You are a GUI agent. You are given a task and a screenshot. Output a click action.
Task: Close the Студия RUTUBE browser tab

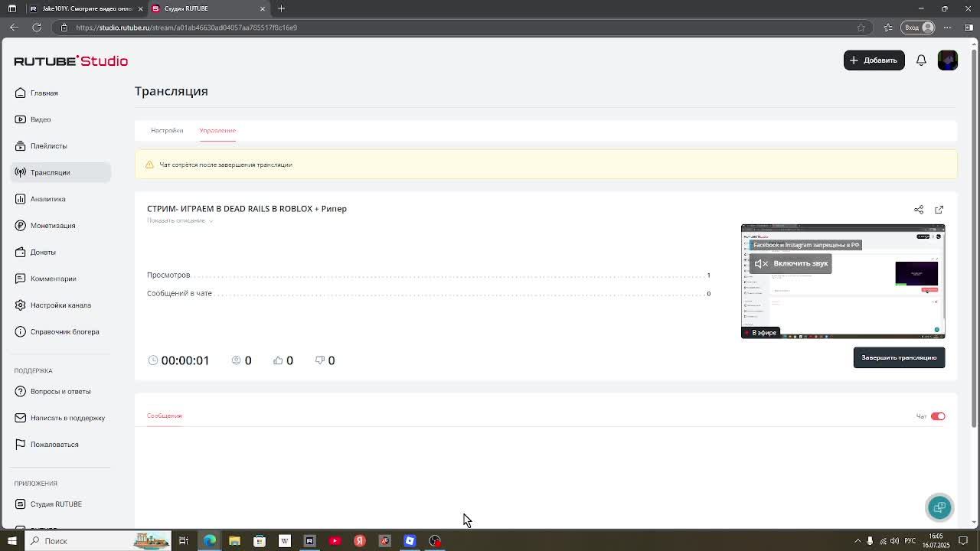(x=263, y=8)
